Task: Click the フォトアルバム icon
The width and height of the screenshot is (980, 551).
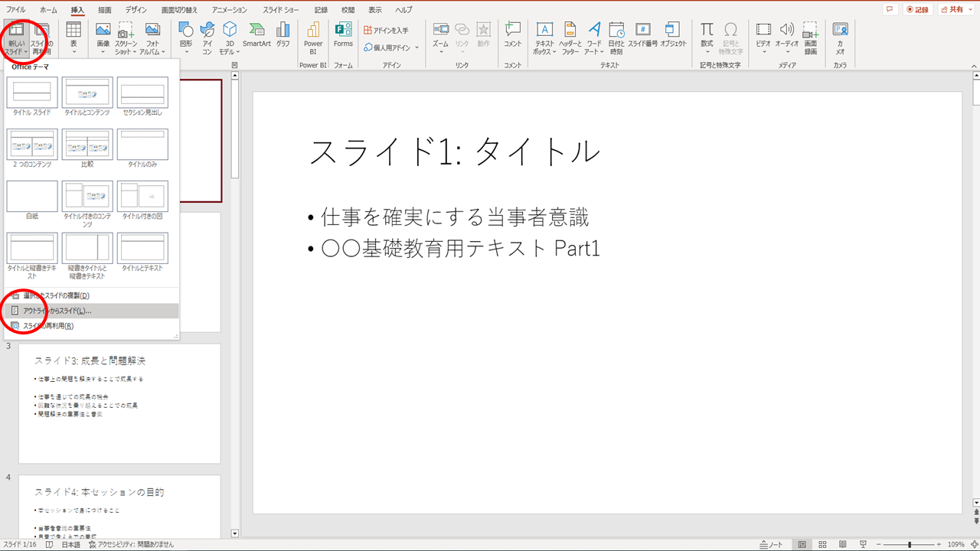Action: [x=152, y=38]
